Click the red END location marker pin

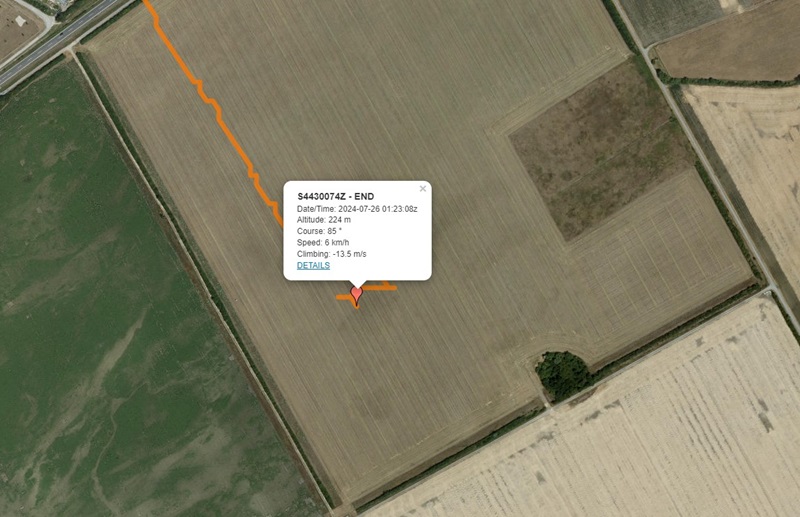click(x=356, y=294)
